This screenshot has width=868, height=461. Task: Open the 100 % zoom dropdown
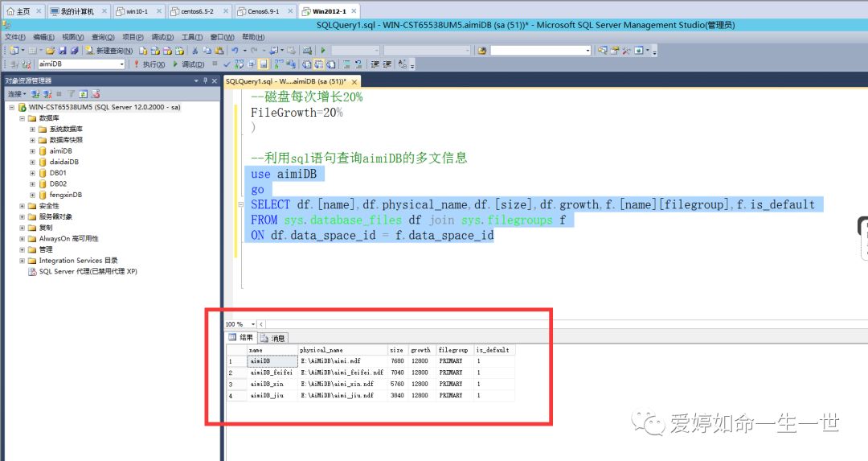pos(253,324)
